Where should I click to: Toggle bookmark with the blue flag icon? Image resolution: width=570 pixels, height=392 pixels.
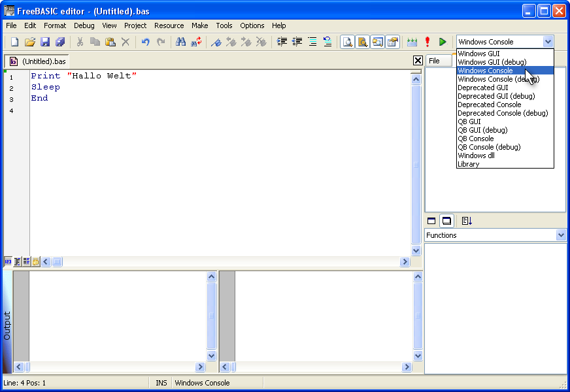coord(216,42)
